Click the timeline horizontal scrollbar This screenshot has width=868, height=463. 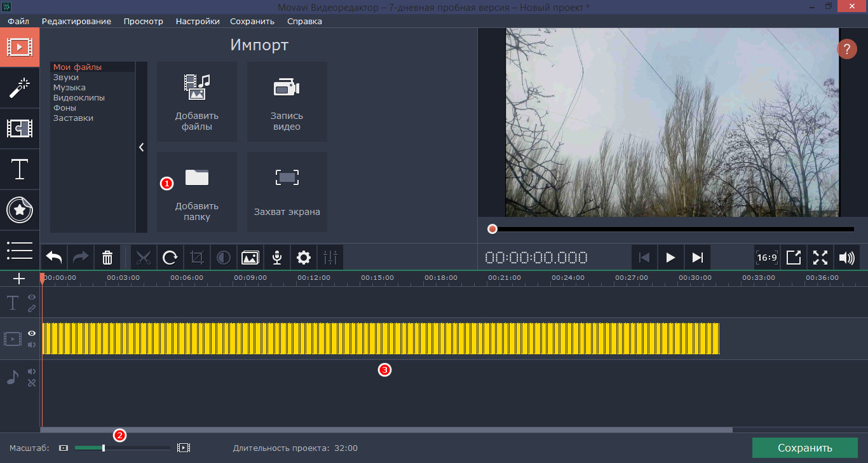coord(386,430)
